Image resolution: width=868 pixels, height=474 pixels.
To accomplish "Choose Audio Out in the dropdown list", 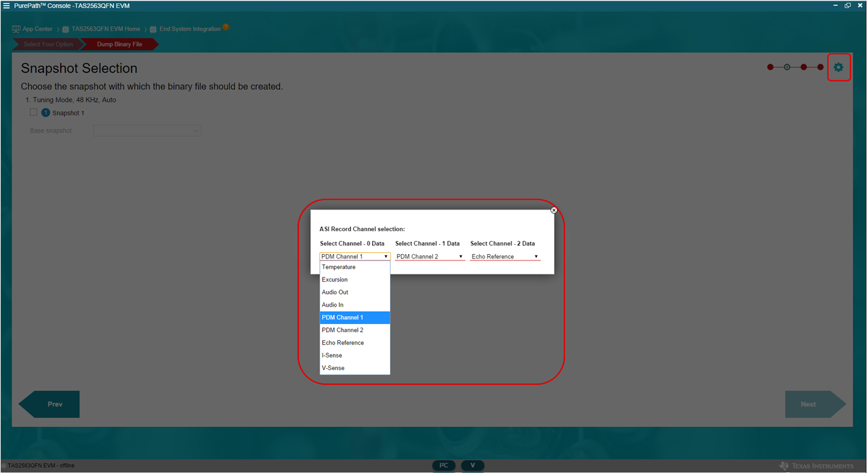I will (355, 292).
